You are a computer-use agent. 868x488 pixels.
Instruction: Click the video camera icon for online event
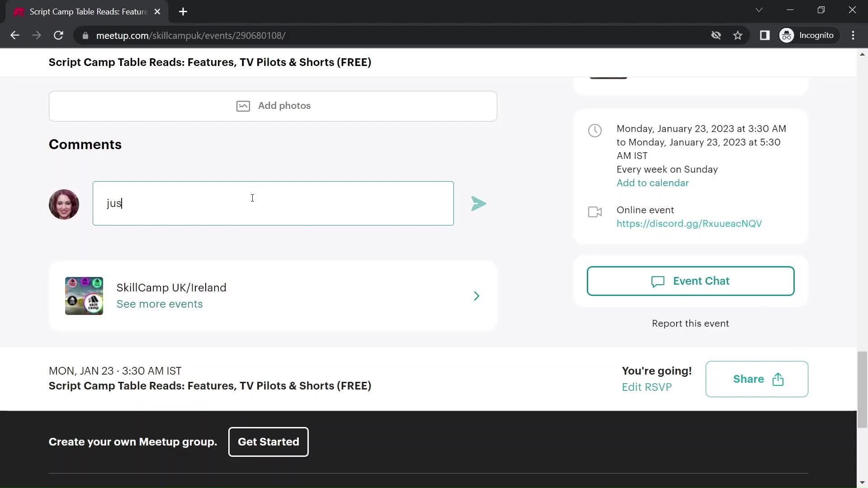[x=595, y=211]
